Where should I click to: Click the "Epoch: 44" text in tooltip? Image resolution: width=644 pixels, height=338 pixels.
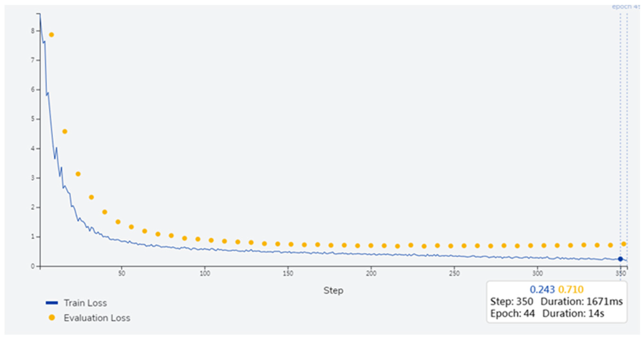click(x=512, y=314)
